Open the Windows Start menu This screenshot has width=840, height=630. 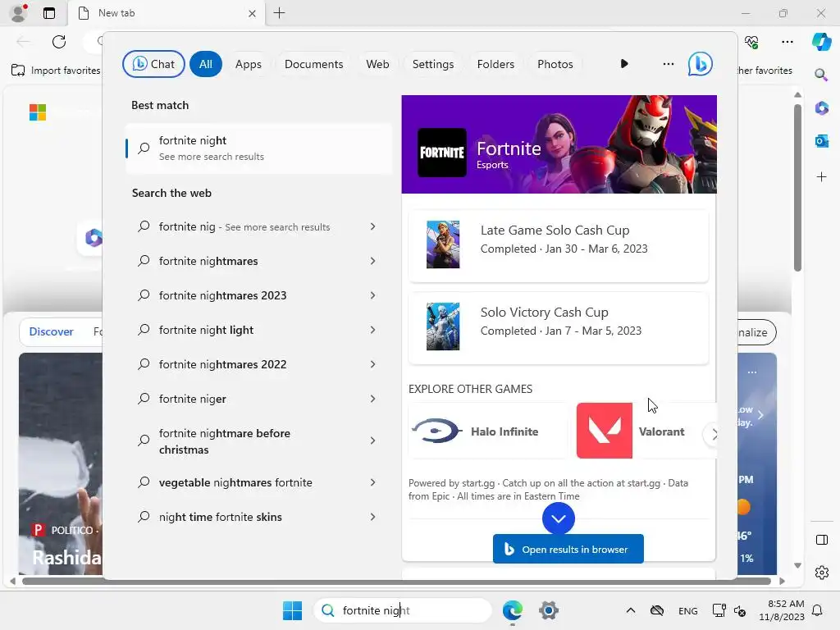tap(293, 610)
